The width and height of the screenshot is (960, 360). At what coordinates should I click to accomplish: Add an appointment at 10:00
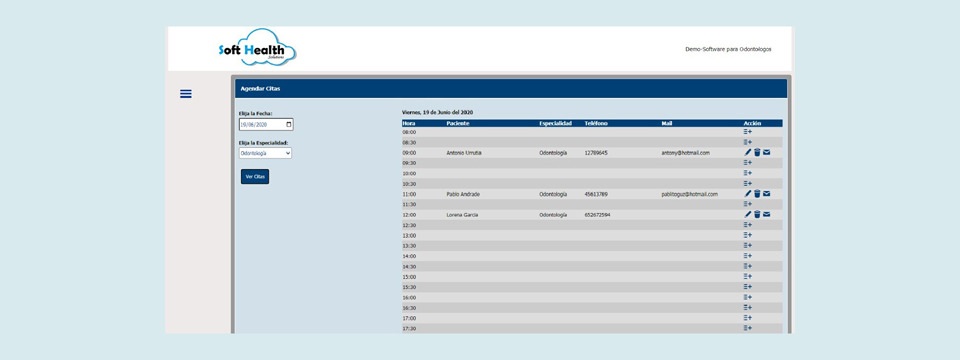748,173
